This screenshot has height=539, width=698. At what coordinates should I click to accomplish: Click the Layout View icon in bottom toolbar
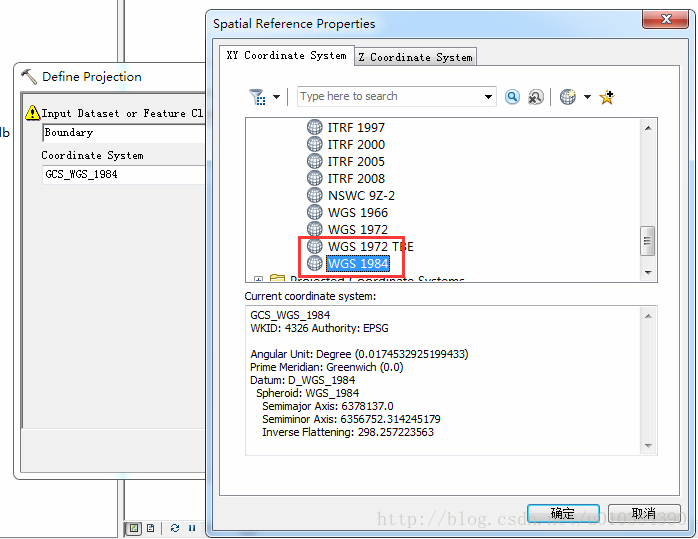[x=151, y=528]
